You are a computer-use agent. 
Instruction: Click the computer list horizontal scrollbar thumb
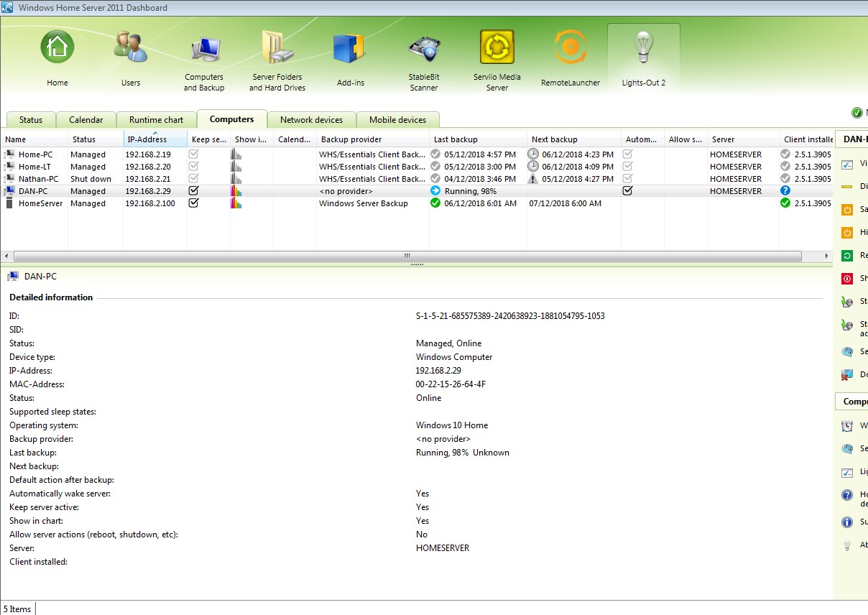point(407,256)
